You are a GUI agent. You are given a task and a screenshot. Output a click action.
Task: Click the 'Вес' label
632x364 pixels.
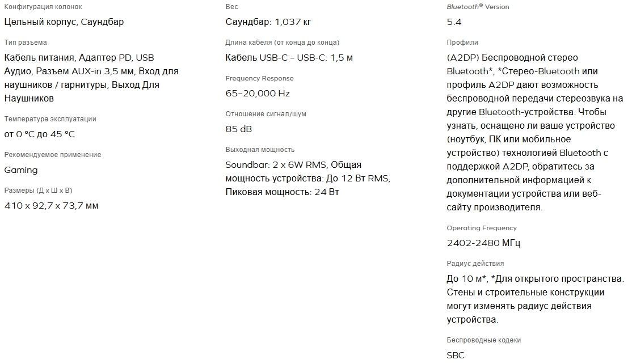click(232, 7)
